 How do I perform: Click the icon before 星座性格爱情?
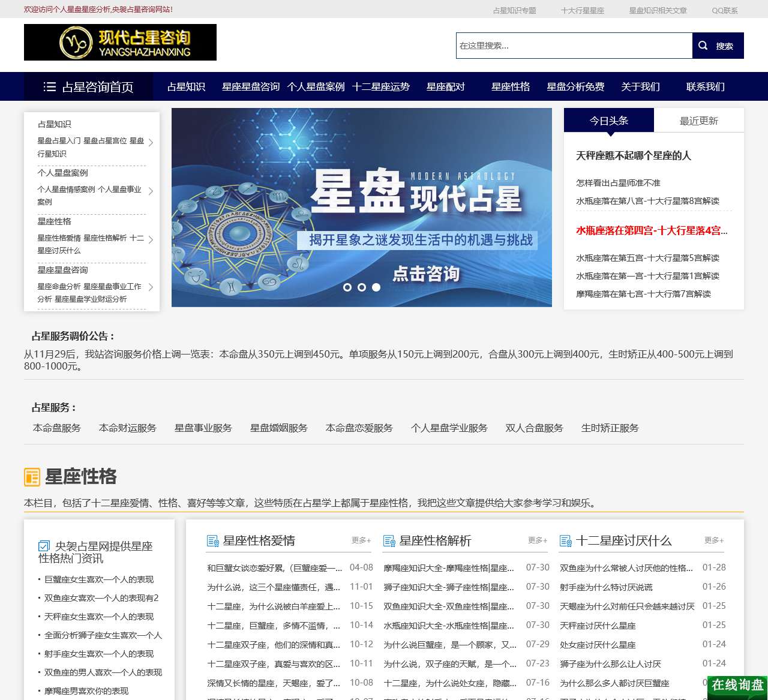212,541
